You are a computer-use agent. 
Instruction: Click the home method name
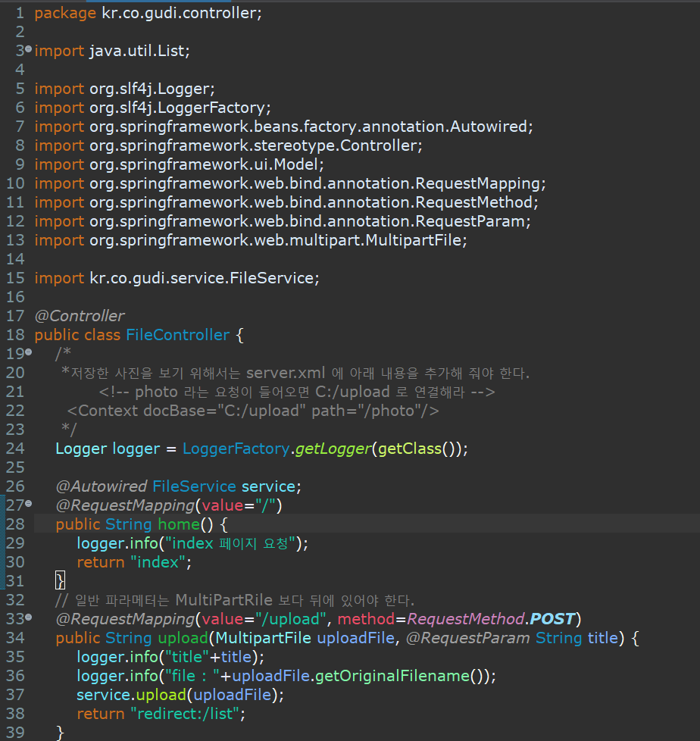[179, 524]
